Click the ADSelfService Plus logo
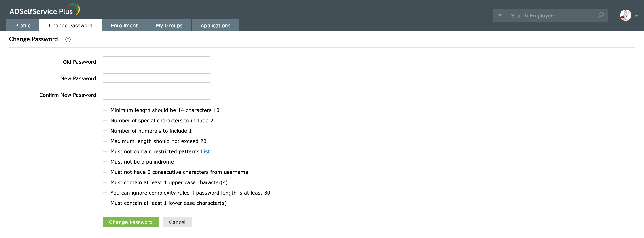The height and width of the screenshot is (238, 644). [x=44, y=10]
